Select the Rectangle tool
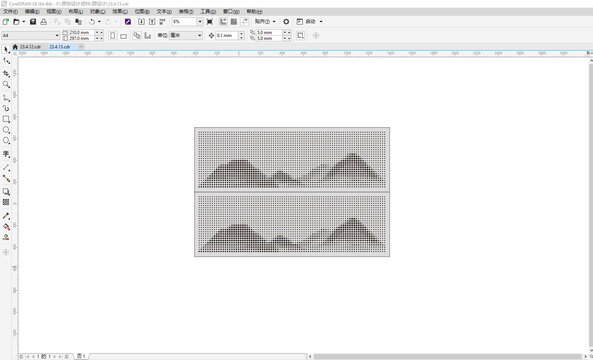 click(6, 119)
